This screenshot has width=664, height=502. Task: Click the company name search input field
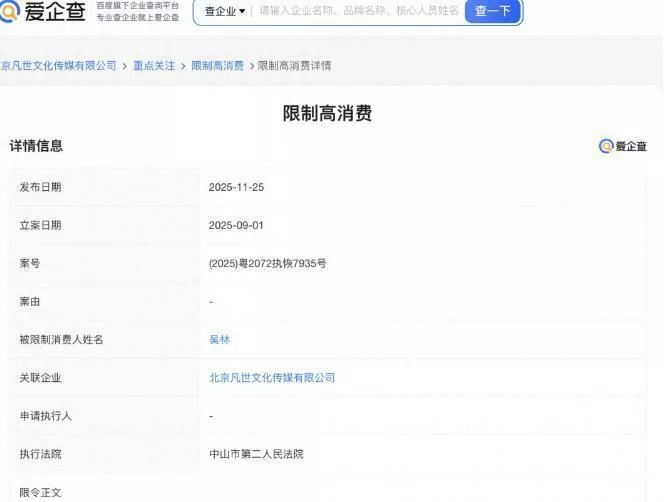click(x=358, y=11)
